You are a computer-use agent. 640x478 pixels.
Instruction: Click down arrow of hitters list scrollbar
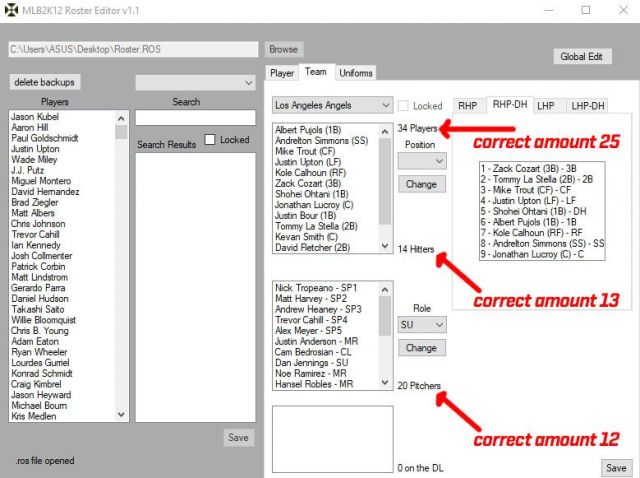385,246
